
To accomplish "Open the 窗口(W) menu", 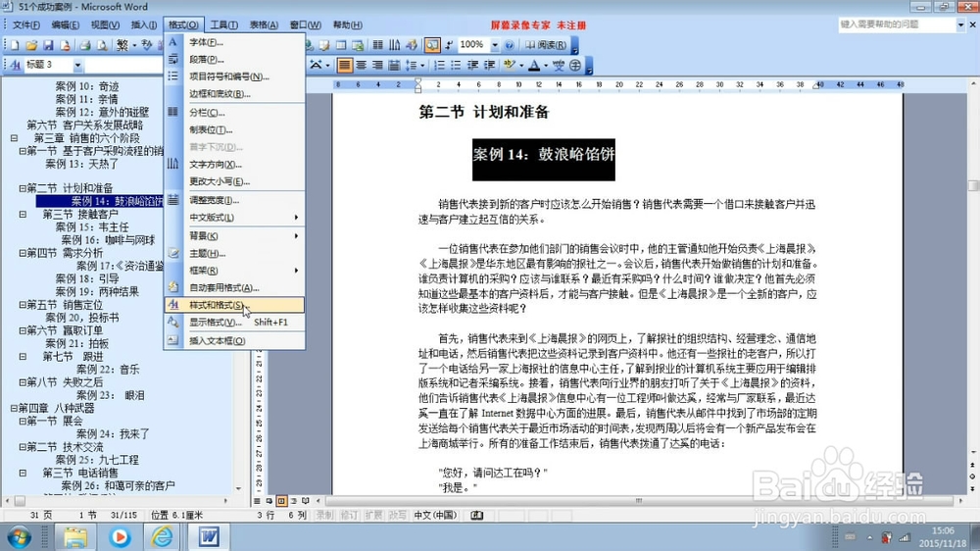I will (305, 25).
